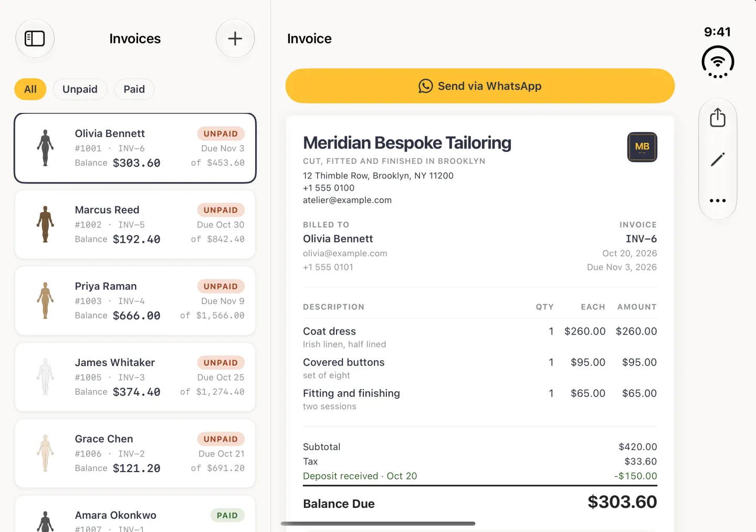
Task: Select the Covered buttons line item
Action: (480, 368)
